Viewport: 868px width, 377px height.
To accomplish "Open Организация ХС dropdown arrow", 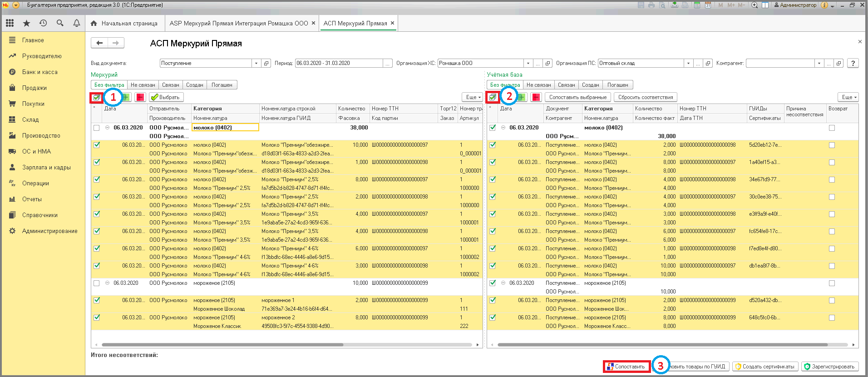I will point(528,63).
